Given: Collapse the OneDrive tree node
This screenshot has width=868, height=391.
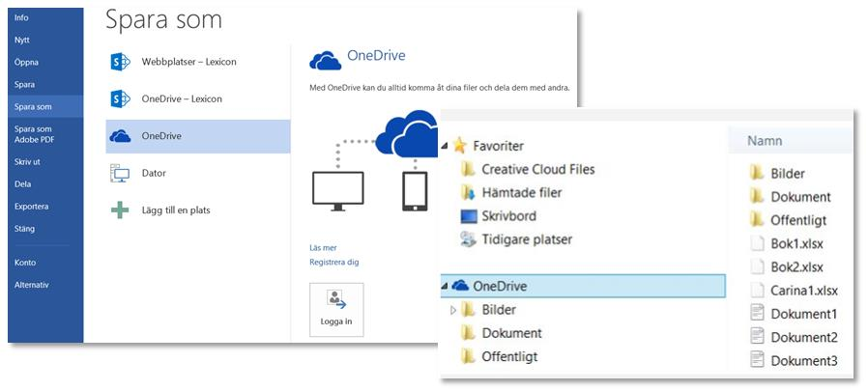Looking at the screenshot, I should [445, 287].
